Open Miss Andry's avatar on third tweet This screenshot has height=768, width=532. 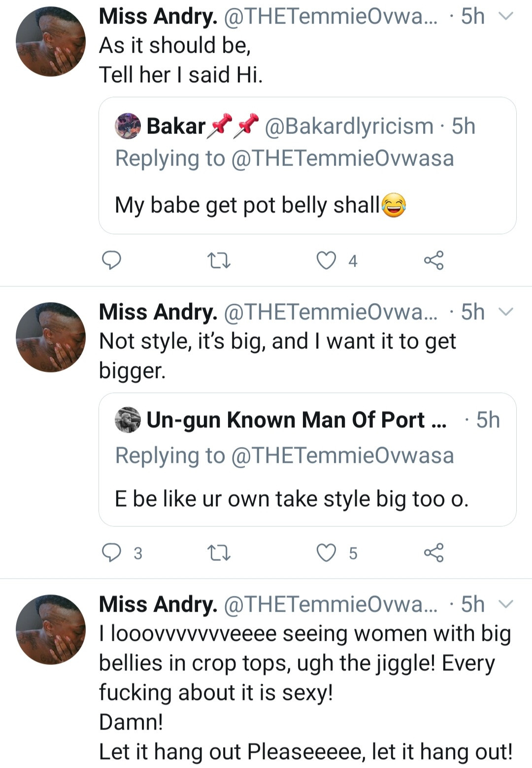[x=51, y=629]
